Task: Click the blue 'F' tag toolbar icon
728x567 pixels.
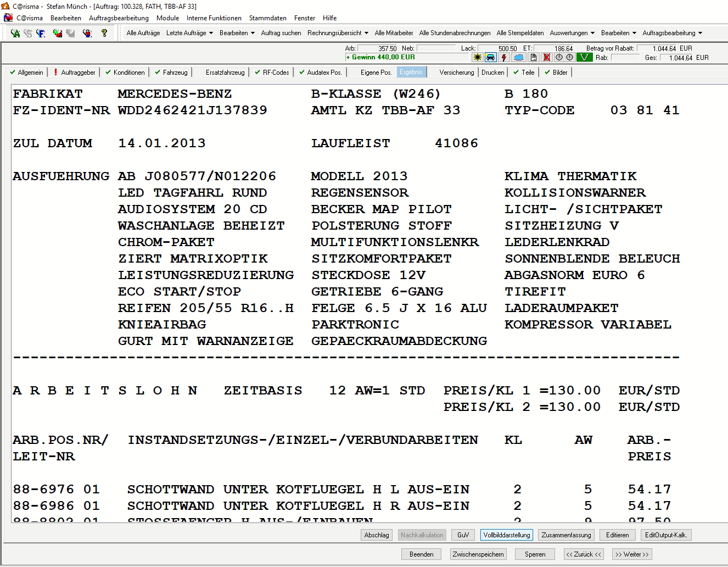Action: (41, 33)
